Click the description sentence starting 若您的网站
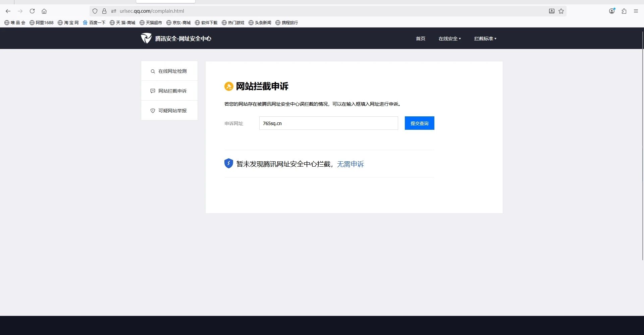This screenshot has width=644, height=335. pyautogui.click(x=313, y=104)
